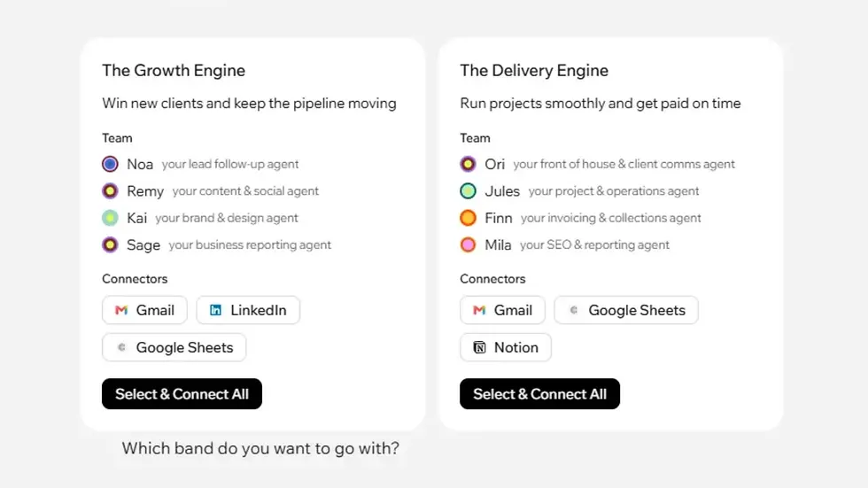Screen dimensions: 868x488
Task: Click the name 'Sage'
Action: [x=143, y=245]
